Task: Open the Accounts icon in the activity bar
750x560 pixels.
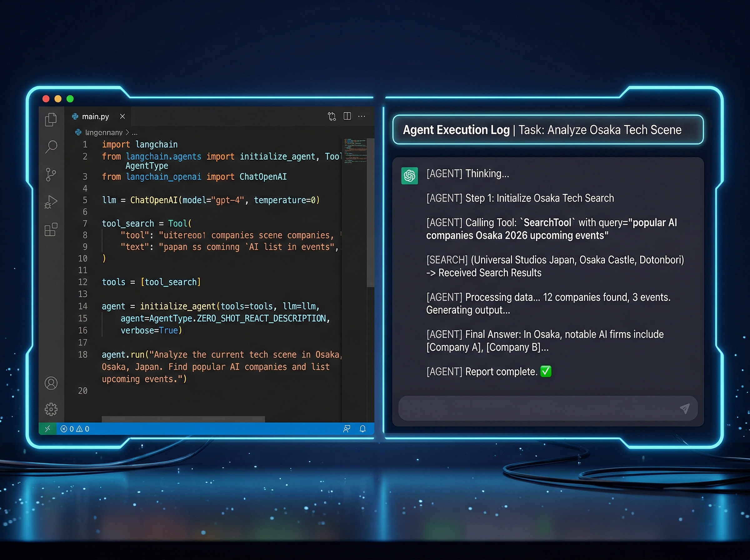Action: [51, 383]
